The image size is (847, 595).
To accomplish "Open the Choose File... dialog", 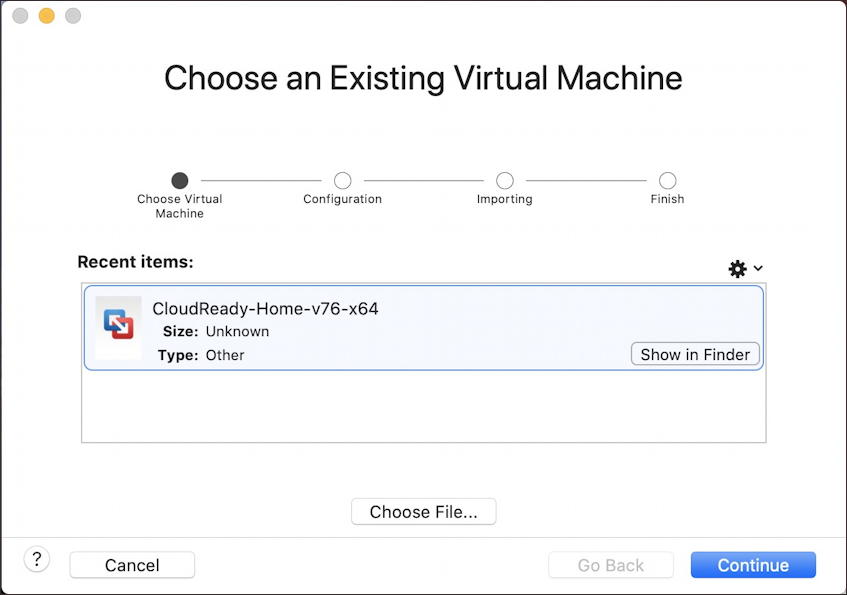I will pos(424,511).
